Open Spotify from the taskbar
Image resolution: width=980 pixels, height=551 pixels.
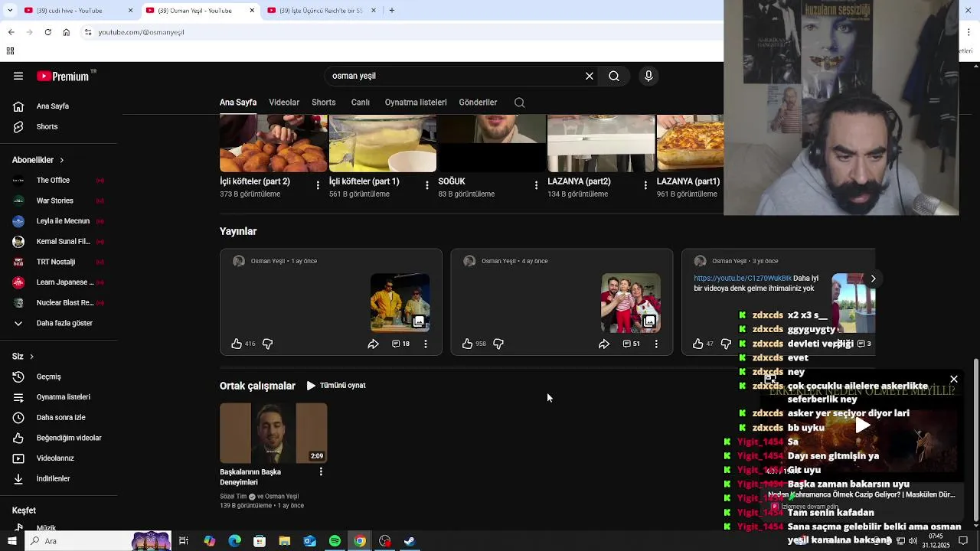pyautogui.click(x=335, y=541)
